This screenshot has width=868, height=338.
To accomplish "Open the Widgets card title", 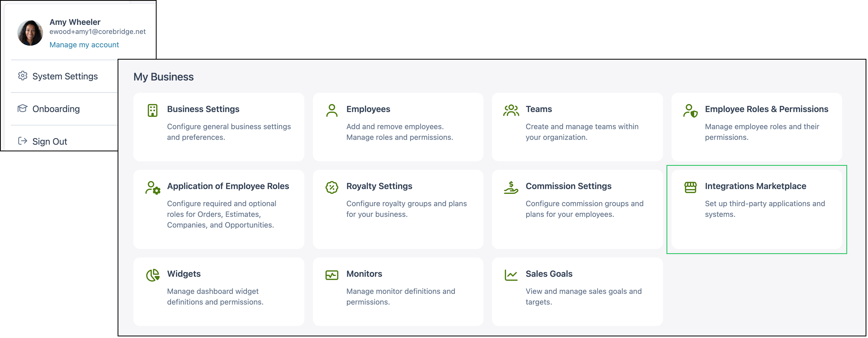I will pos(184,274).
